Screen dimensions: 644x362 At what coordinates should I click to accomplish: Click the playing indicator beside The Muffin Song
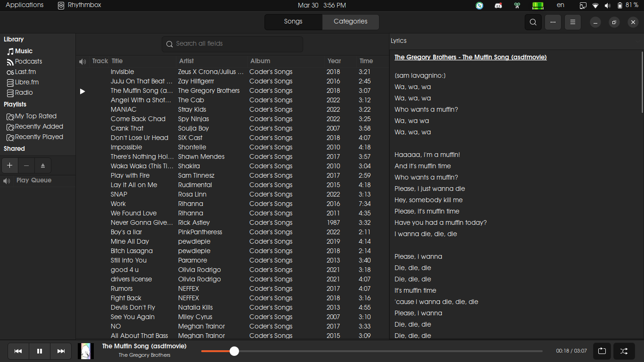[83, 91]
